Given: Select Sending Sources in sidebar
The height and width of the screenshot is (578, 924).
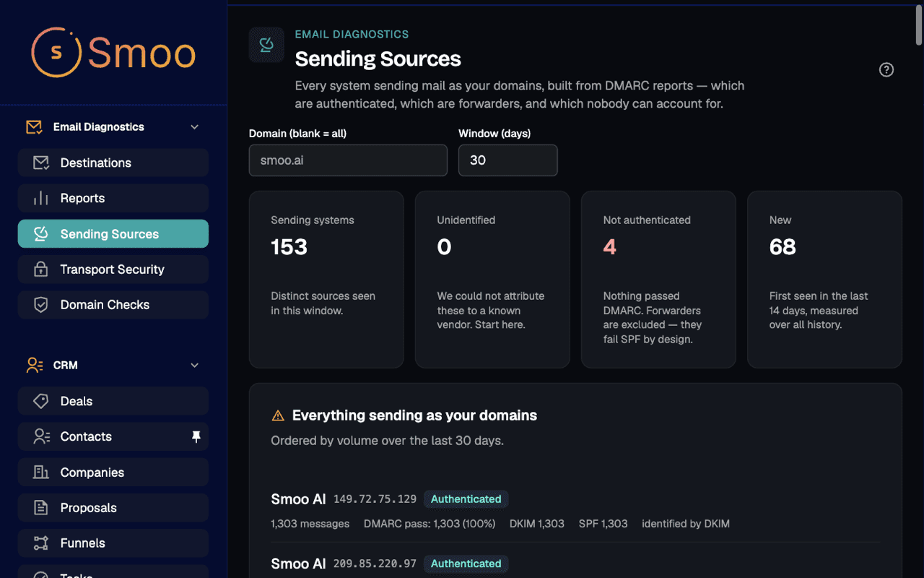Looking at the screenshot, I should [113, 234].
